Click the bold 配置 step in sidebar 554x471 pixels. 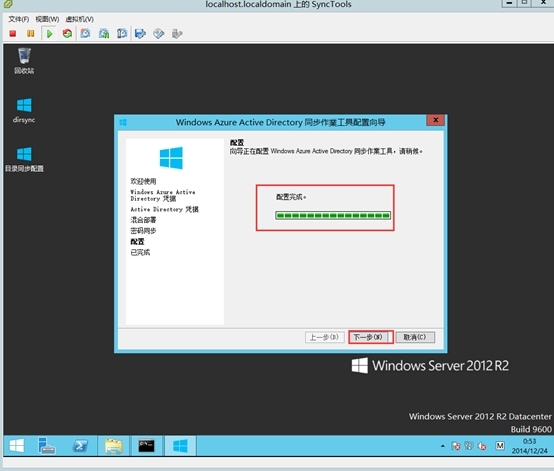(137, 242)
